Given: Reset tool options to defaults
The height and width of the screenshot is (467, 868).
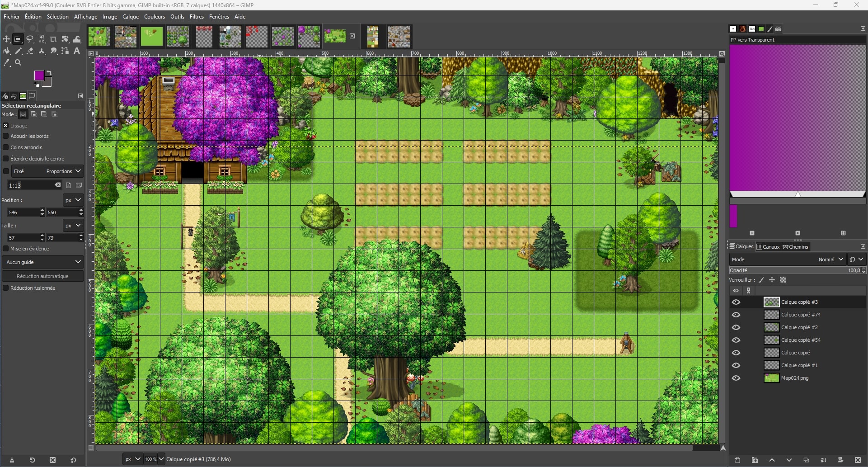Looking at the screenshot, I should click(73, 460).
